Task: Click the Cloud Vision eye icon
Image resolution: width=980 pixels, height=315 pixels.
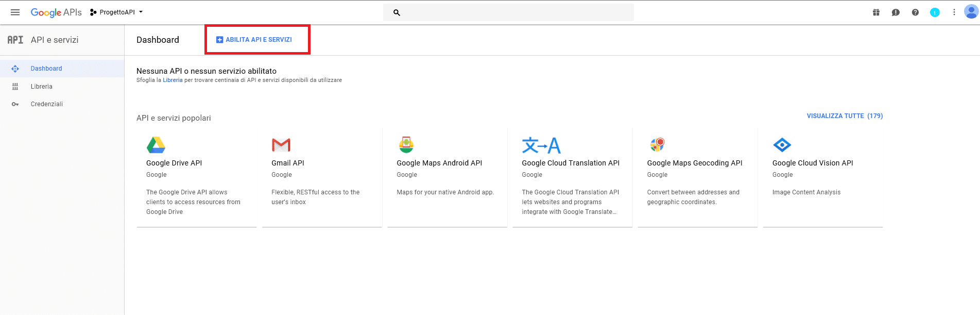Action: pyautogui.click(x=782, y=145)
